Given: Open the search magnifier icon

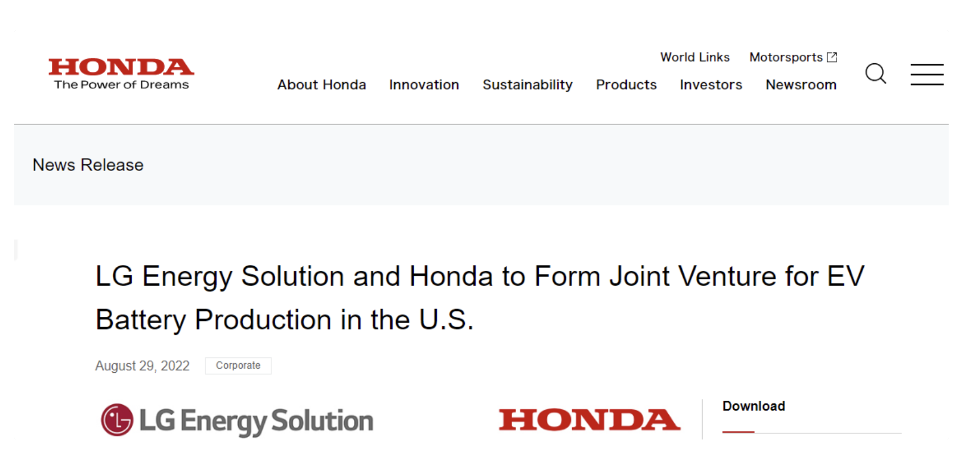Looking at the screenshot, I should [x=875, y=74].
